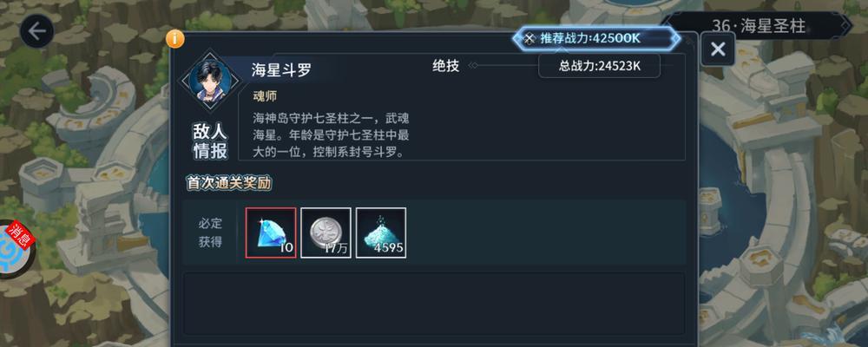Click the 首次通关奖励 header

228,183
